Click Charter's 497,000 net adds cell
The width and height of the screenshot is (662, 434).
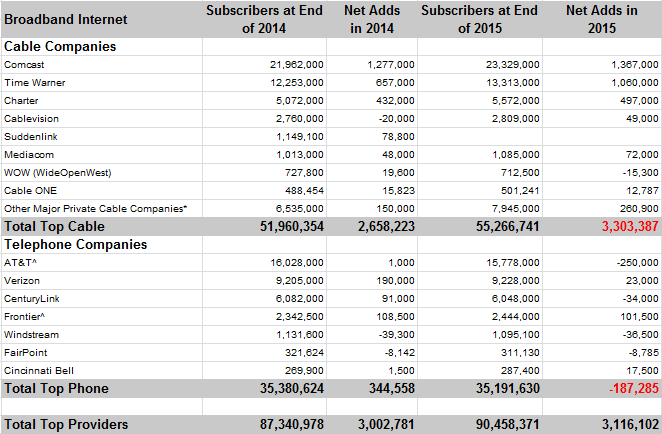(639, 101)
